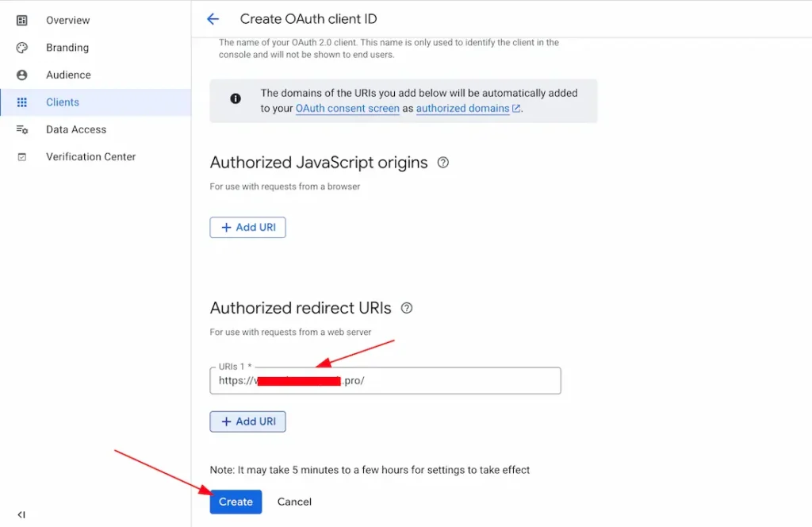Click the Clients grid icon
Viewport: 812px width, 527px height.
[22, 102]
